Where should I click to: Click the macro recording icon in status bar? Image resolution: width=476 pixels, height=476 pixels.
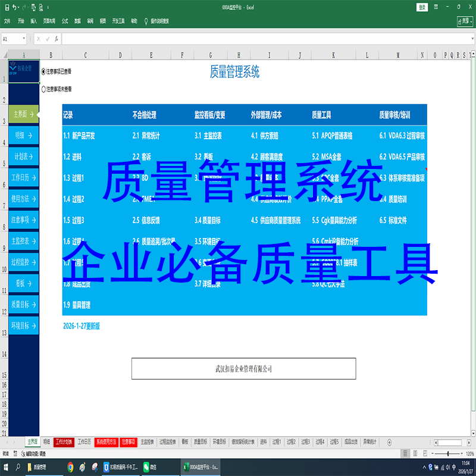[15, 453]
